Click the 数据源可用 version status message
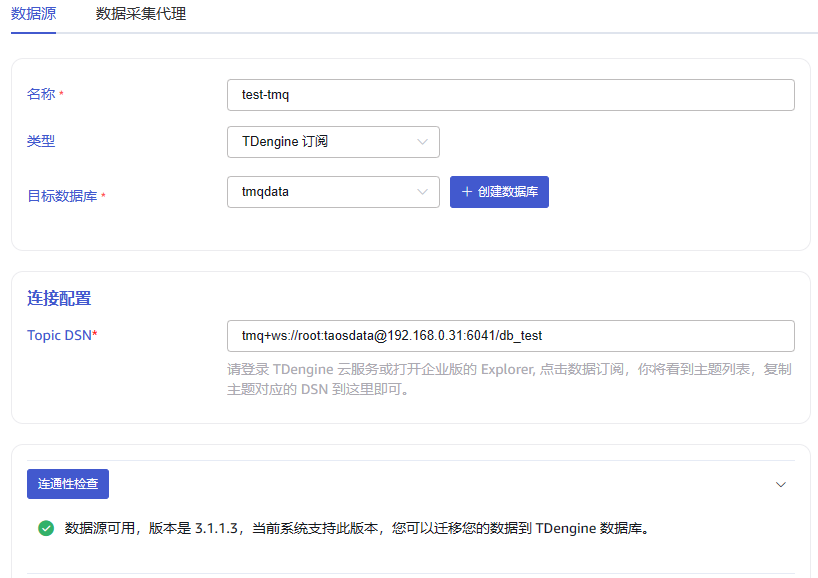The height and width of the screenshot is (578, 818). pyautogui.click(x=357, y=528)
